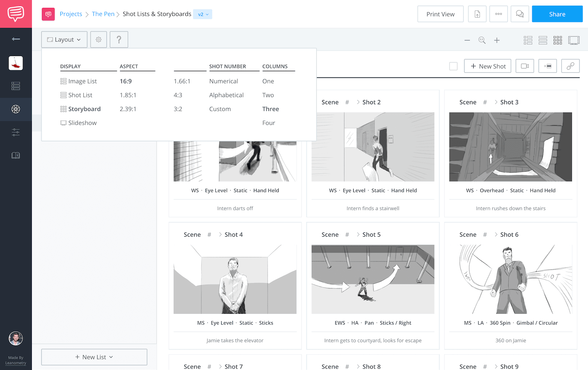Choose 2.39:1 aspect ratio

pyautogui.click(x=128, y=109)
